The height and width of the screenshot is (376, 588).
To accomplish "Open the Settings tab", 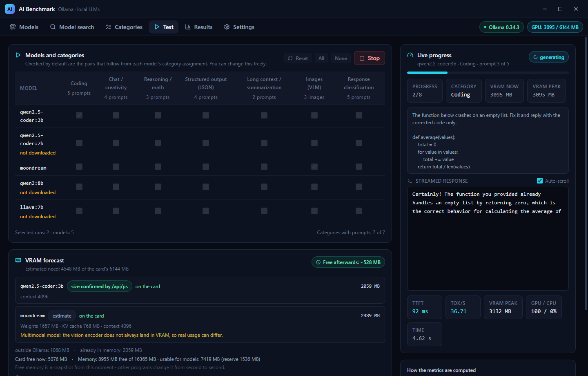I will click(x=239, y=27).
